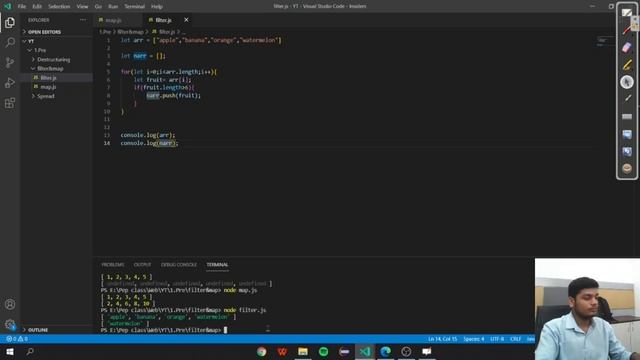Select the Terminal panel tab
The height and width of the screenshot is (360, 640).
(x=217, y=265)
